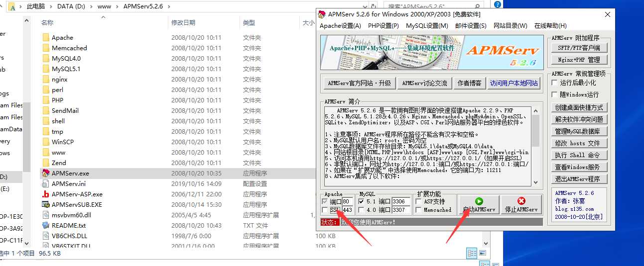The width and height of the screenshot is (644, 266).
Task: Click the APMServ window title bar icon
Action: point(322,14)
